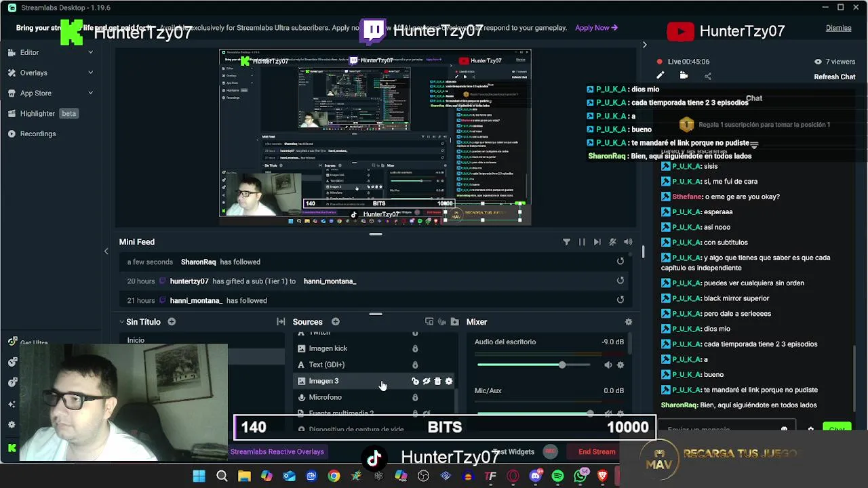
Task: Open Audio del escritorio settings gear
Action: (x=620, y=365)
